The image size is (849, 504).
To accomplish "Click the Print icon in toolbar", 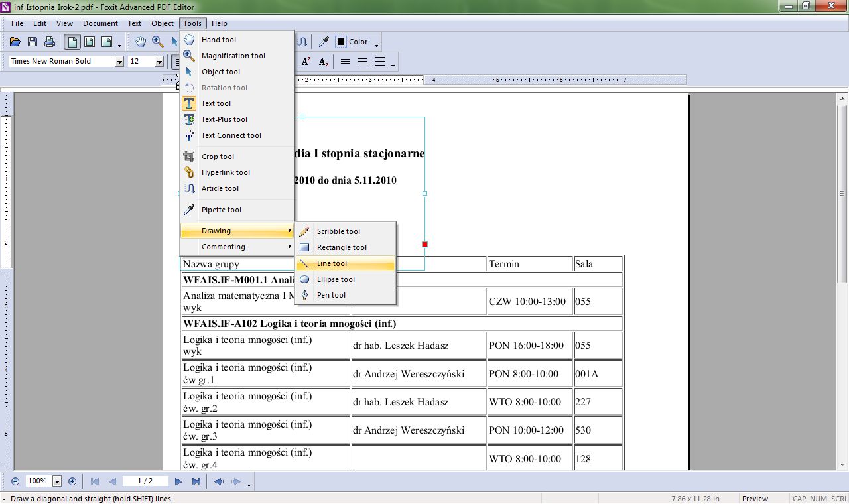I will coord(49,42).
